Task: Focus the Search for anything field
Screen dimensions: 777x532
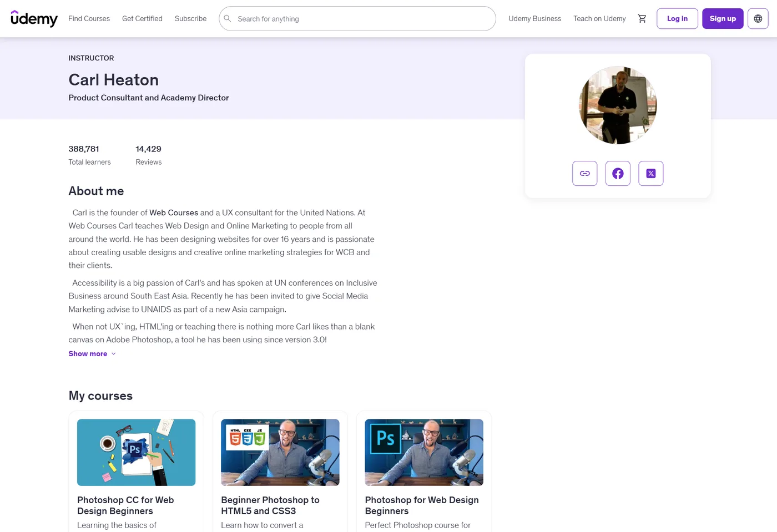Action: tap(357, 19)
